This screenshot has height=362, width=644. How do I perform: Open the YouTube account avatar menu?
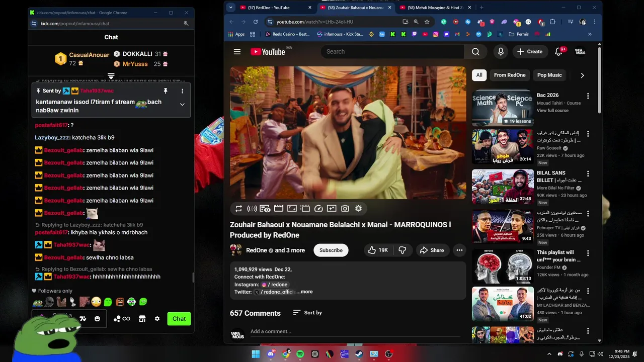pos(580,52)
